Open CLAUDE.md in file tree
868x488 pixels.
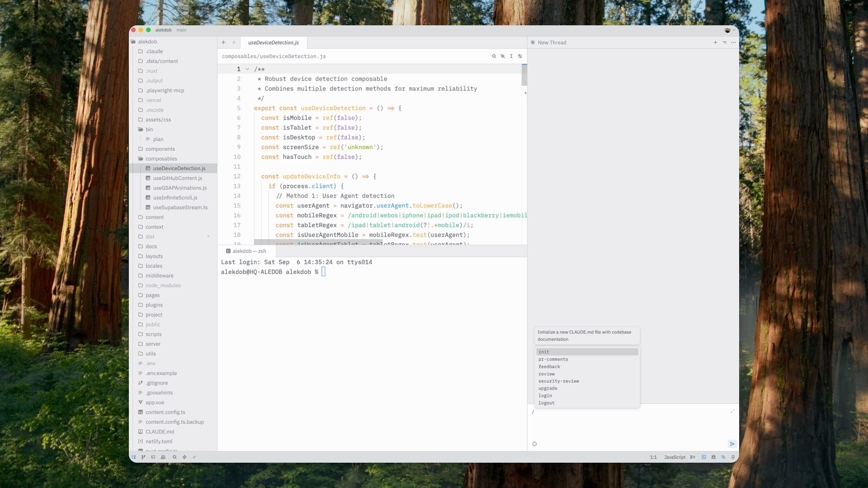(160, 432)
